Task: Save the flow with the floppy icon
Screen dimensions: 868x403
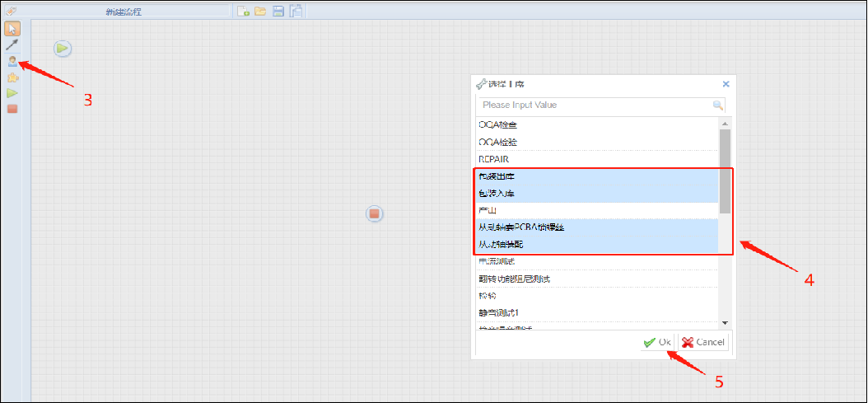Action: (278, 11)
